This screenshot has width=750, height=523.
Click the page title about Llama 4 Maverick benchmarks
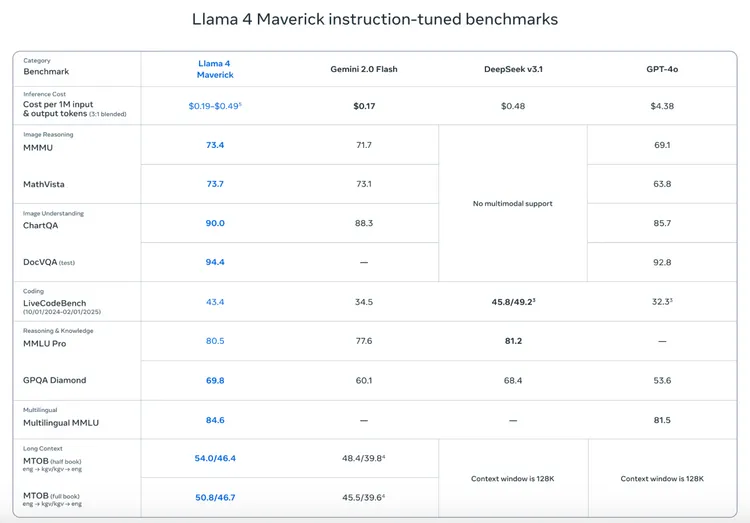(374, 19)
